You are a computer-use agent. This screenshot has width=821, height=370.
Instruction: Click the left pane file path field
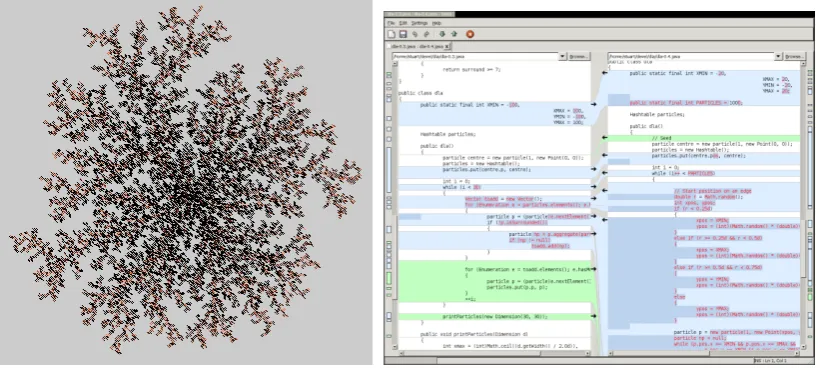pos(475,56)
